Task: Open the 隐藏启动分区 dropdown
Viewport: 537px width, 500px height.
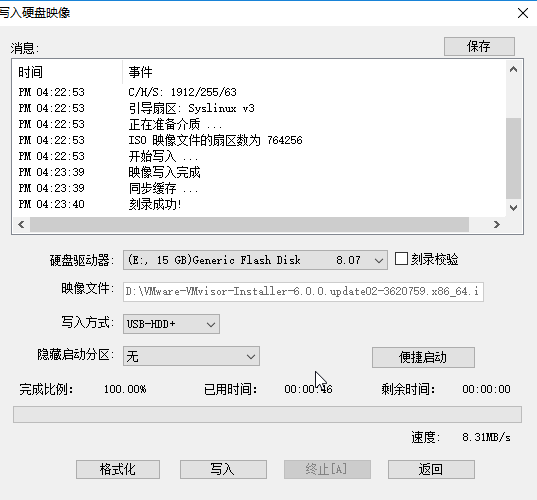Action: point(191,356)
